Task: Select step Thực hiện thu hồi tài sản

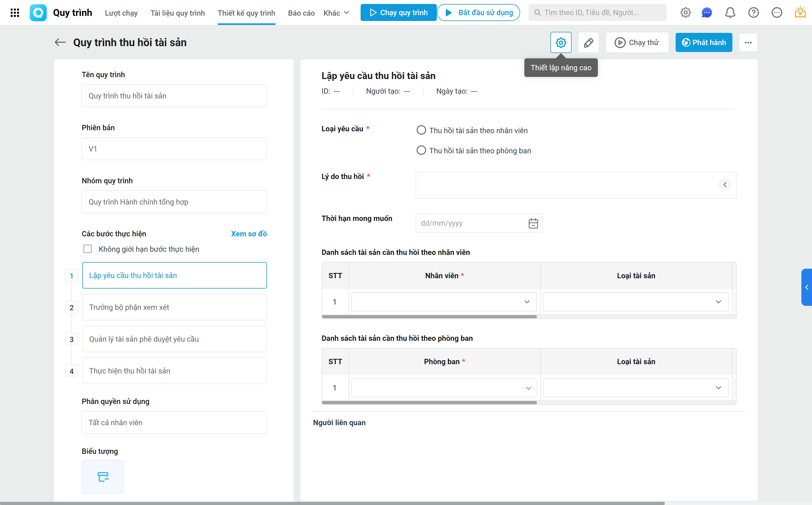Action: (174, 371)
